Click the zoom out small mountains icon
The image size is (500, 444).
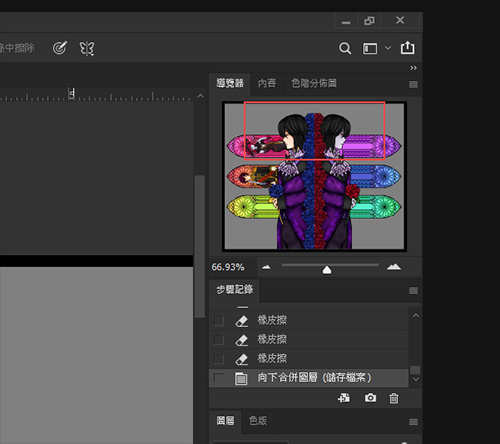(266, 267)
